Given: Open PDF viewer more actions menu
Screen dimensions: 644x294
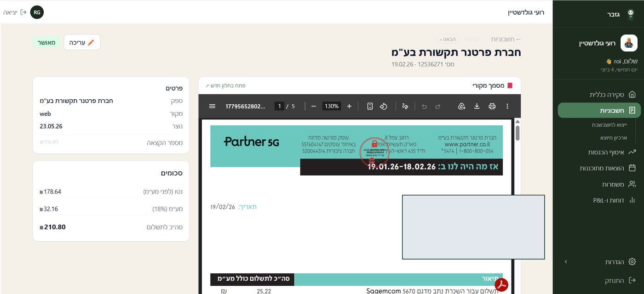Looking at the screenshot, I should pyautogui.click(x=507, y=106).
